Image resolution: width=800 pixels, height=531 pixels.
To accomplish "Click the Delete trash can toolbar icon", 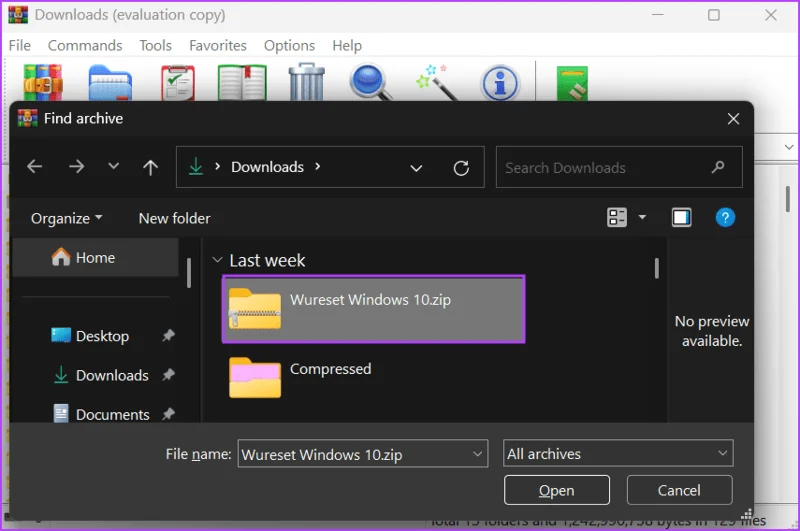I will point(307,82).
